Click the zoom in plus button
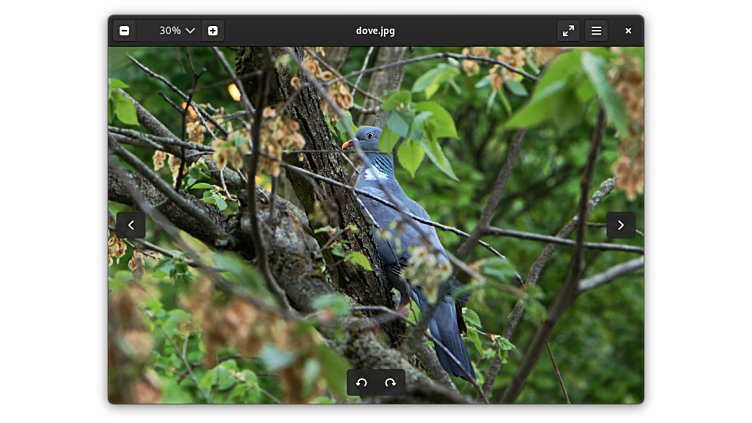Viewport: 752px width, 423px height. point(212,31)
